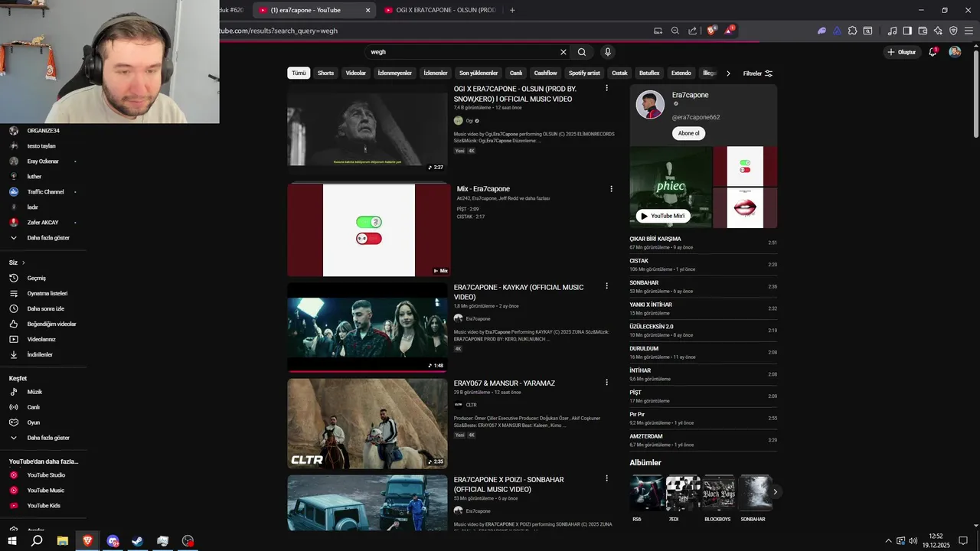Select the Shorts filter chip
Image resolution: width=980 pixels, height=551 pixels.
pos(326,73)
